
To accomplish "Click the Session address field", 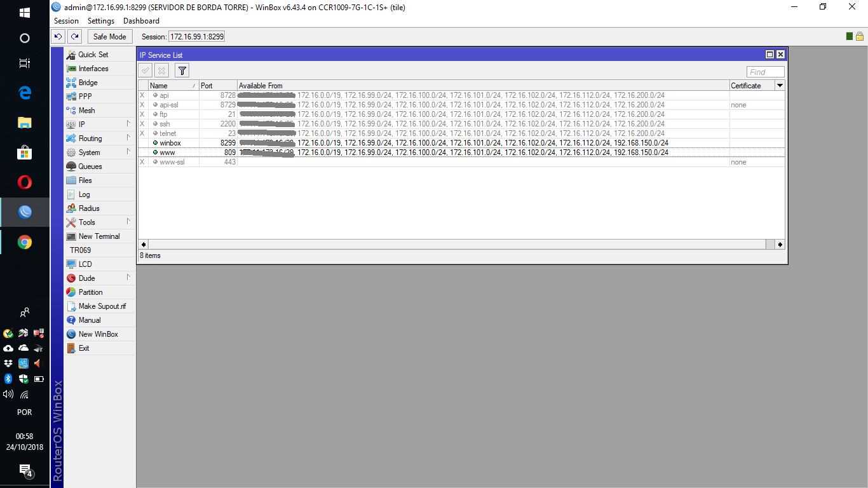I will point(196,37).
